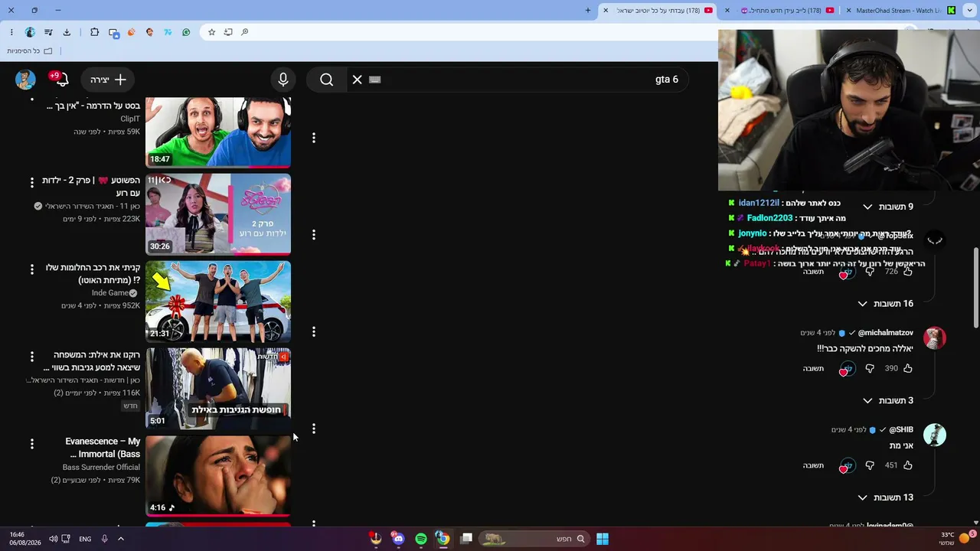Like the @SHIB comment
Screen dimensions: 980x551
[908, 465]
